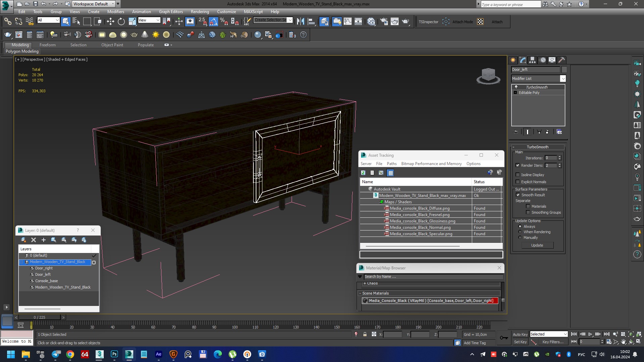
Task: Open the Rendering menu
Action: pyautogui.click(x=200, y=11)
